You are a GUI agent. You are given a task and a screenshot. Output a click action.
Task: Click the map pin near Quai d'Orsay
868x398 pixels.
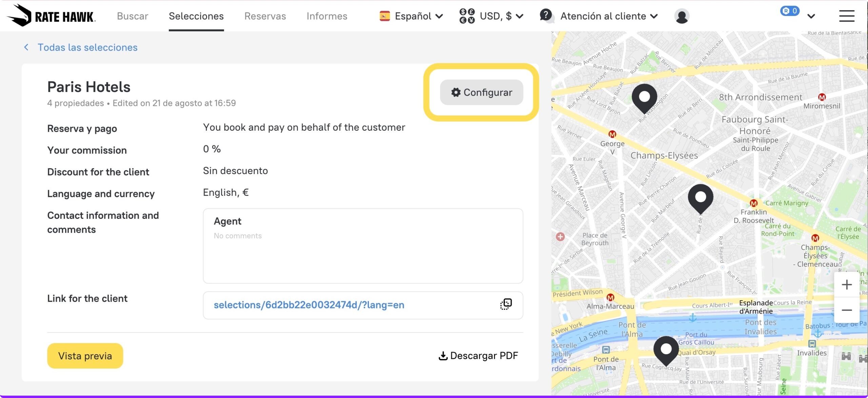tap(666, 349)
